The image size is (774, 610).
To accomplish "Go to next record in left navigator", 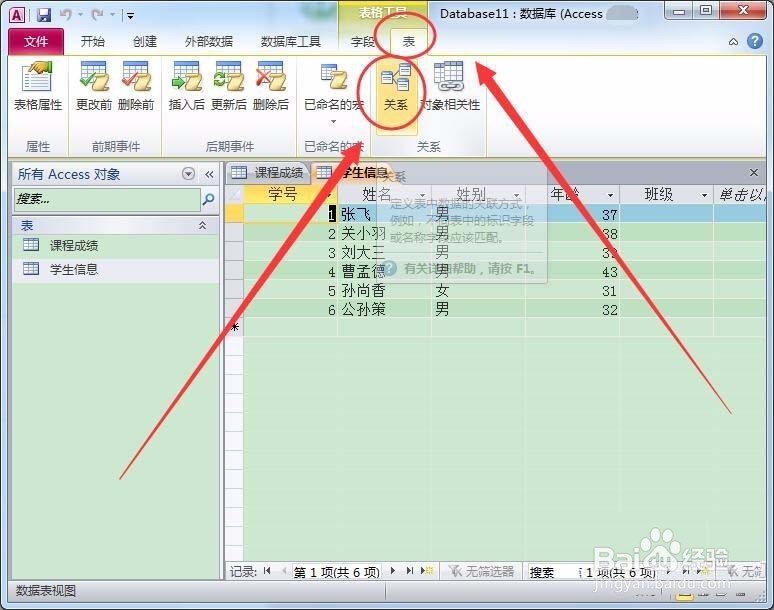I will (393, 571).
